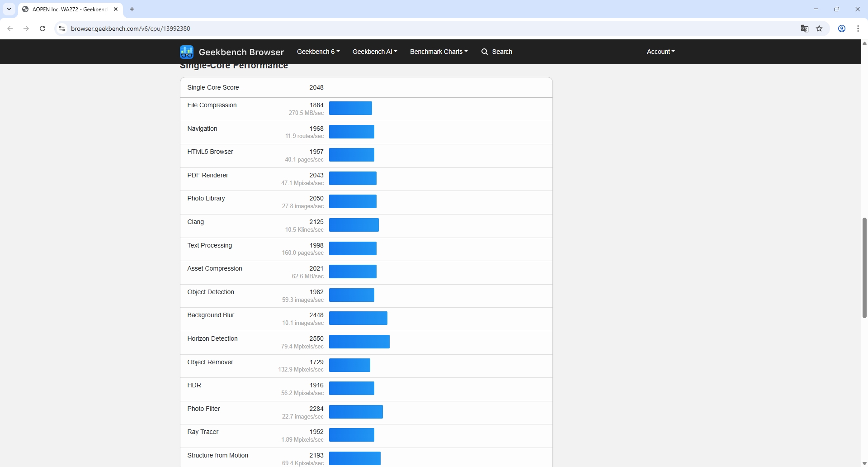Expand the Geekbench AI dropdown menu
The height and width of the screenshot is (467, 868).
coord(375,52)
